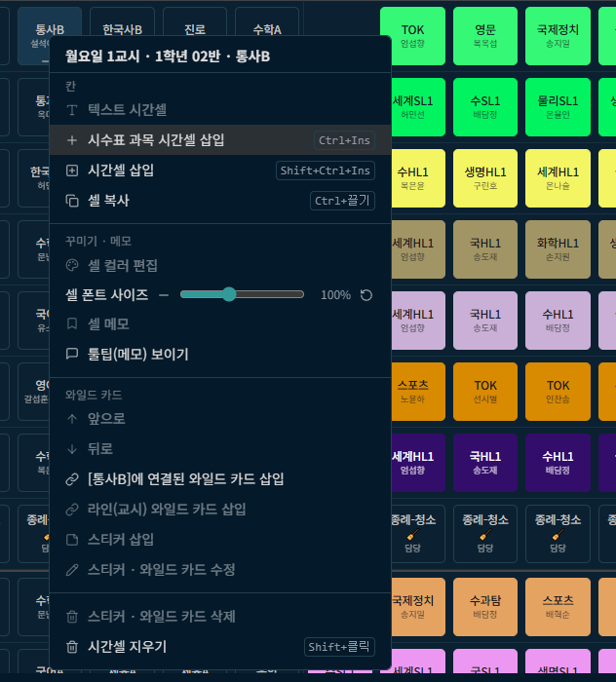Image resolution: width=616 pixels, height=682 pixels.
Task: Reset the cell font size to default
Action: [x=366, y=295]
